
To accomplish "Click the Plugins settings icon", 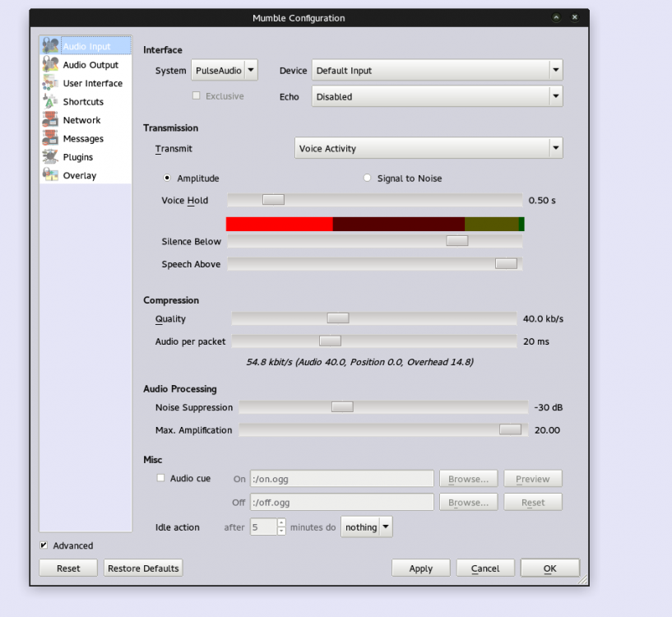I will (x=49, y=156).
